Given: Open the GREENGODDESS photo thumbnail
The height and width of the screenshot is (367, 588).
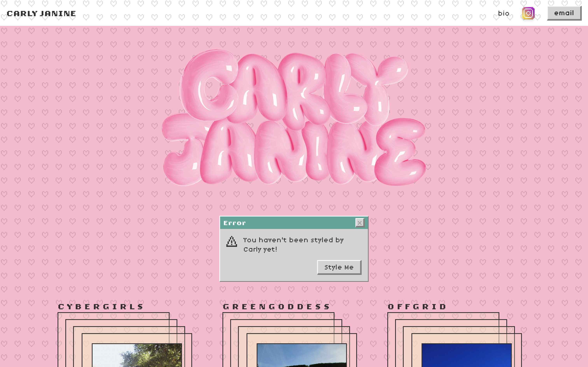Looking at the screenshot, I should click(x=302, y=355).
